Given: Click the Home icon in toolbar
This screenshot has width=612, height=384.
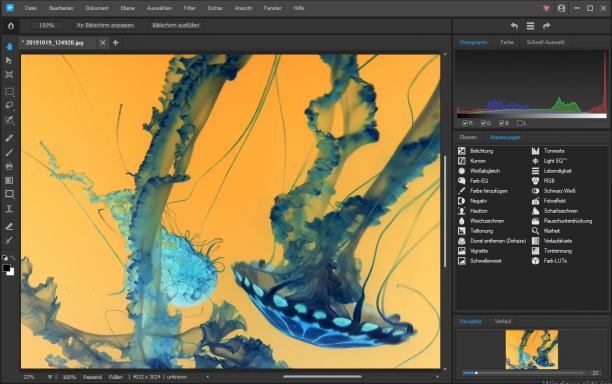Looking at the screenshot, I should pos(11,26).
